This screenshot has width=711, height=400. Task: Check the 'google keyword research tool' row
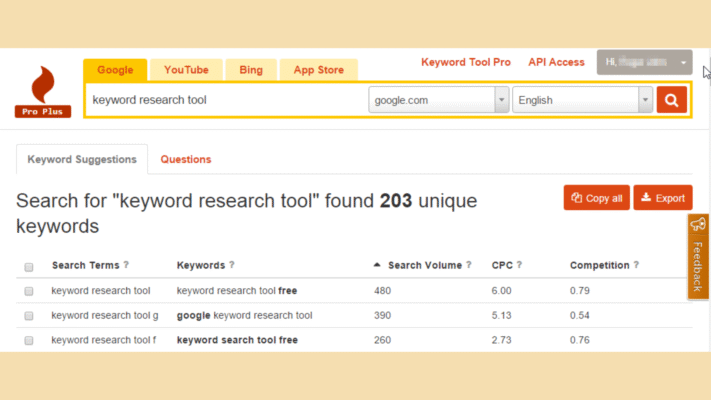point(29,316)
